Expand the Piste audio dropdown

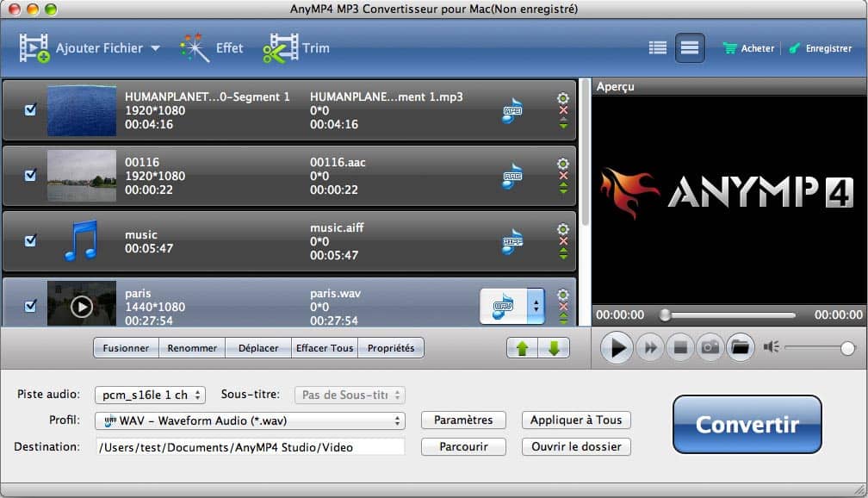click(x=148, y=395)
